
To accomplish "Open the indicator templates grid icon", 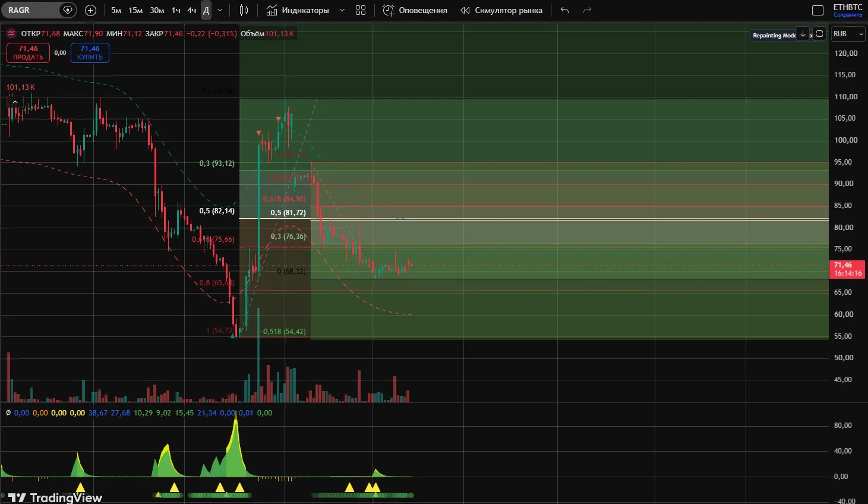I will coord(361,10).
